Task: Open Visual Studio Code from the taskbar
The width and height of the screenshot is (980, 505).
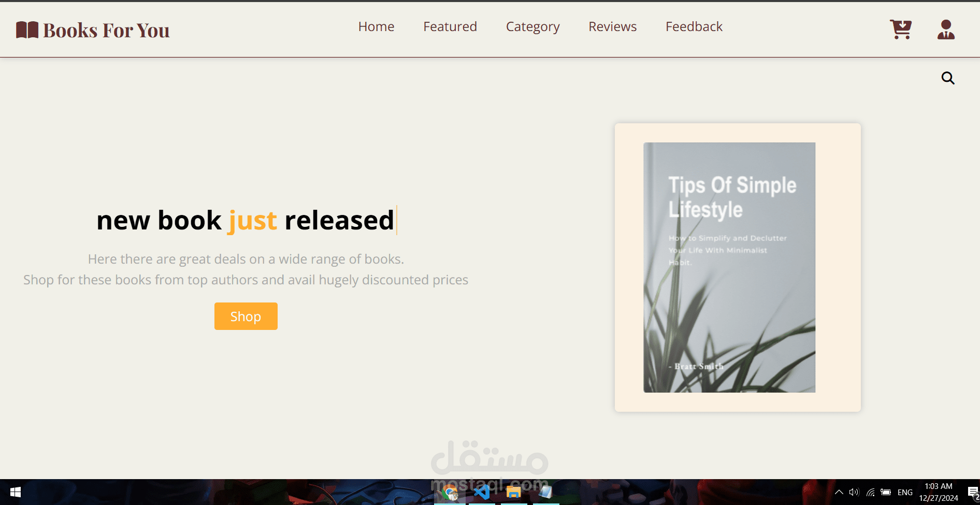Action: point(482,492)
